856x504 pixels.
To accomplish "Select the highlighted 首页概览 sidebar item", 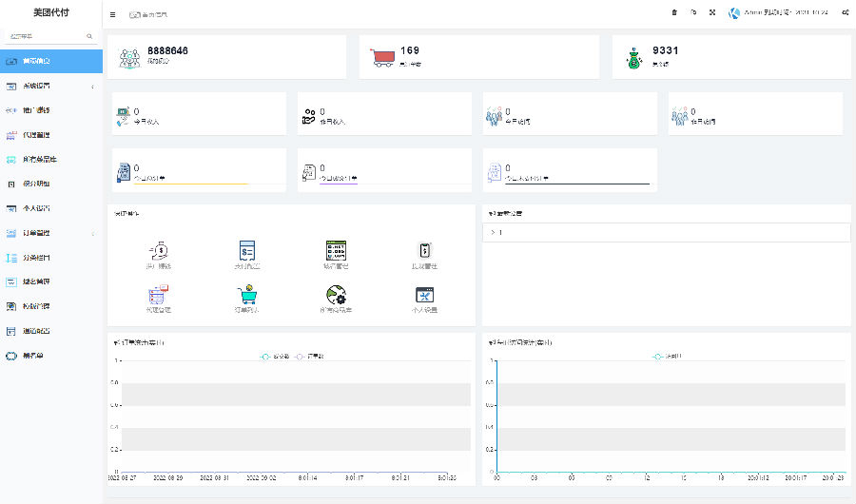I will [x=50, y=62].
